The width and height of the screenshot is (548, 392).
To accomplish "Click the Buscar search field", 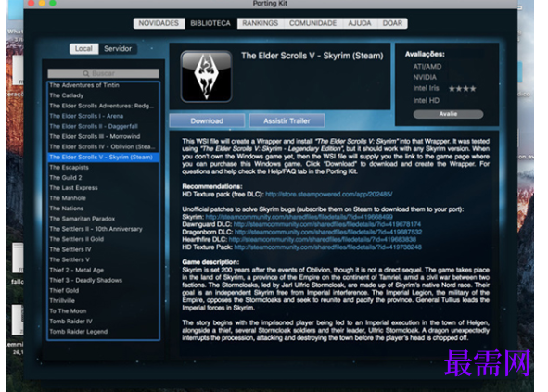I will pos(104,73).
